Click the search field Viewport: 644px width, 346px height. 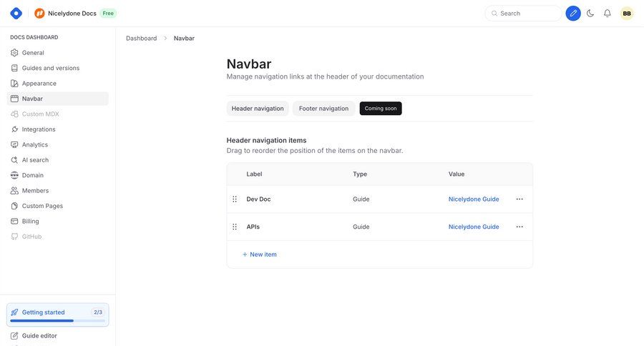click(x=523, y=13)
